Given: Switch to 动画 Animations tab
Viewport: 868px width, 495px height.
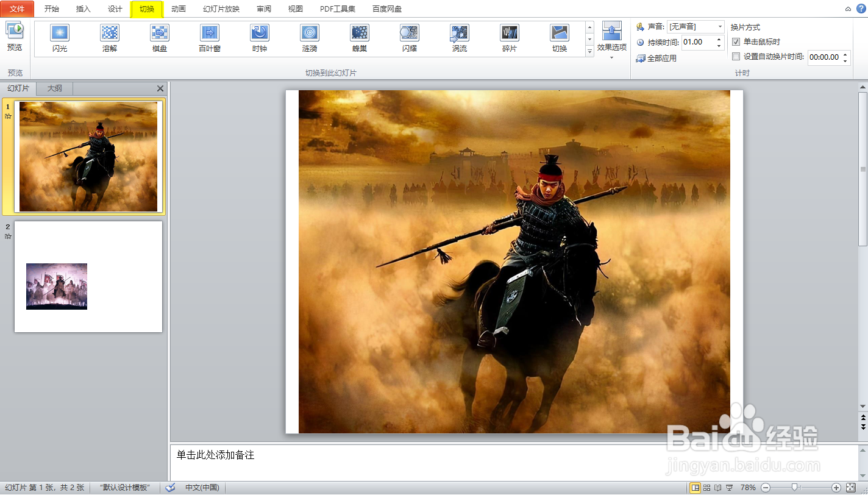Looking at the screenshot, I should pos(179,9).
